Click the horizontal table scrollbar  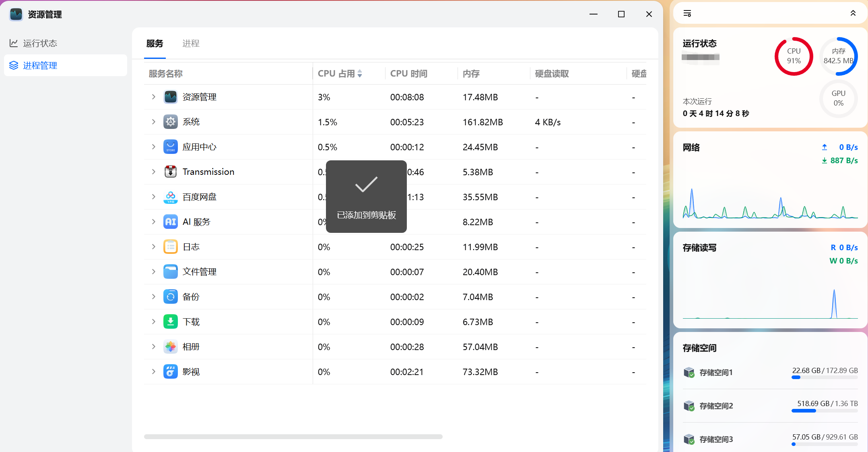[x=293, y=437]
